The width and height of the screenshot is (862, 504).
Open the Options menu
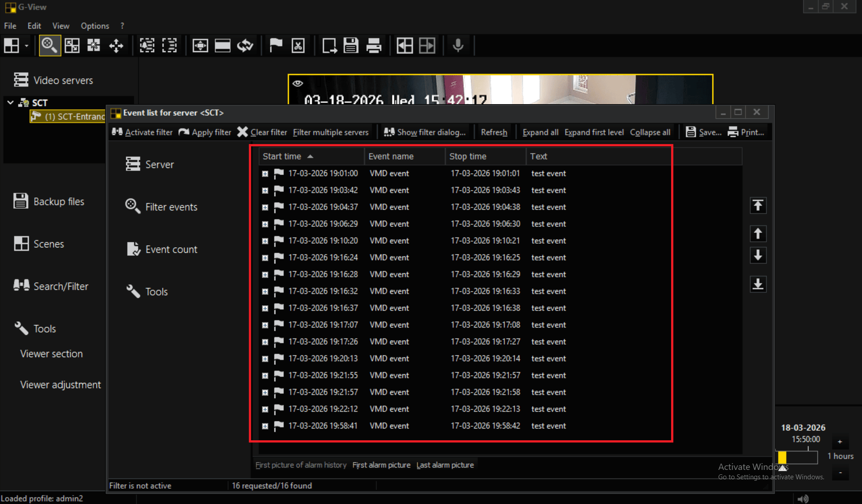[95, 26]
